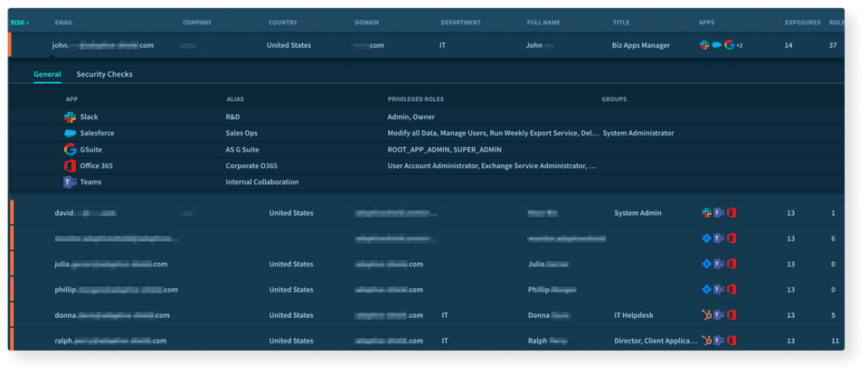
Task: Click the 'Director, Client Applica...' title cell
Action: click(x=656, y=341)
